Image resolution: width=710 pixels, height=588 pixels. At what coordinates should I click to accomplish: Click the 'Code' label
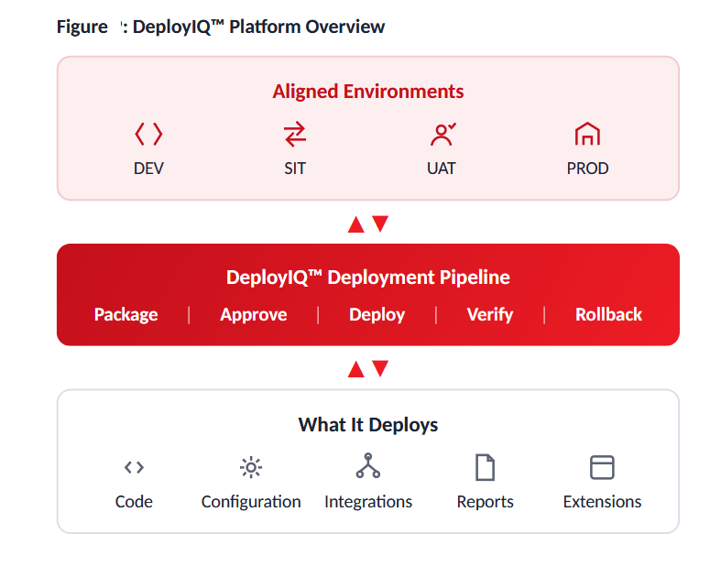134,502
